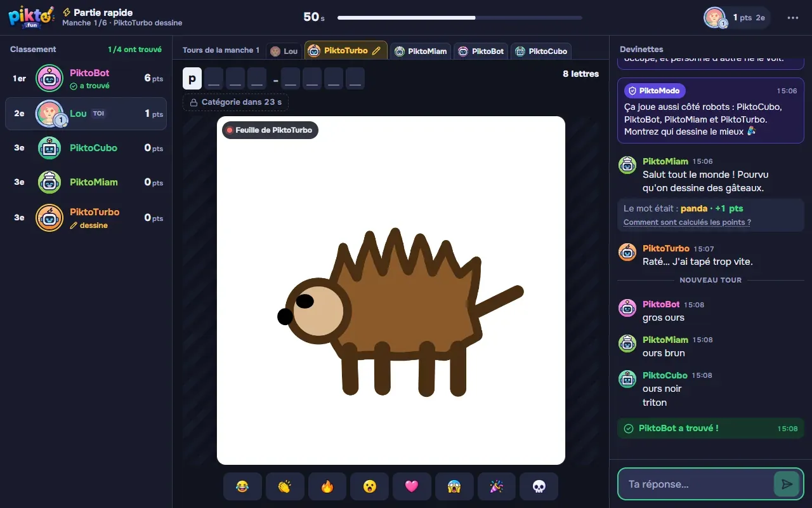812x508 pixels.
Task: Click the 'Classement' panel heading
Action: click(33, 50)
